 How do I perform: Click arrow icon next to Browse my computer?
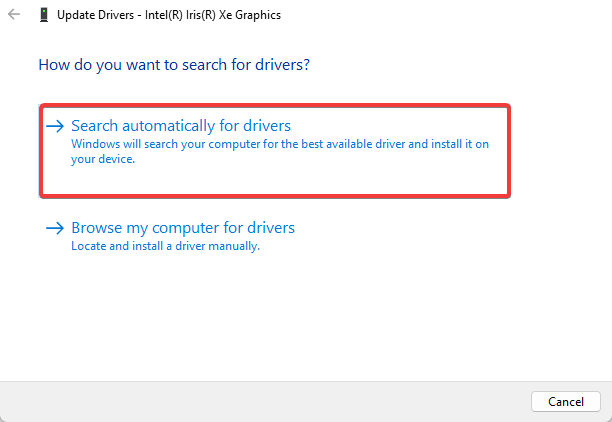[55, 228]
